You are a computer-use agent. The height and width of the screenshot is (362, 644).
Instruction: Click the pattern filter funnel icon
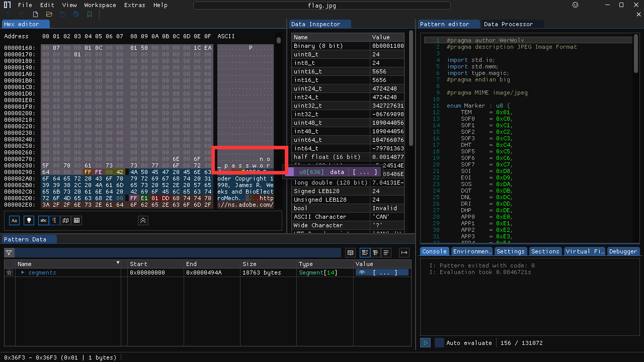(9, 252)
